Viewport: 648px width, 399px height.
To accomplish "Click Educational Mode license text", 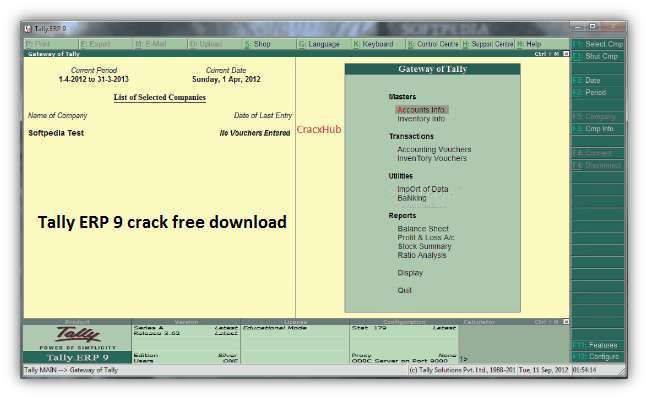I will pos(275,328).
